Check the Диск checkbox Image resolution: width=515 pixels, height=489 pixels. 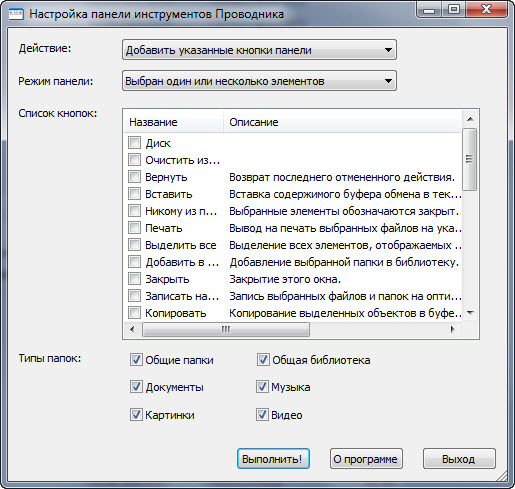pos(135,143)
